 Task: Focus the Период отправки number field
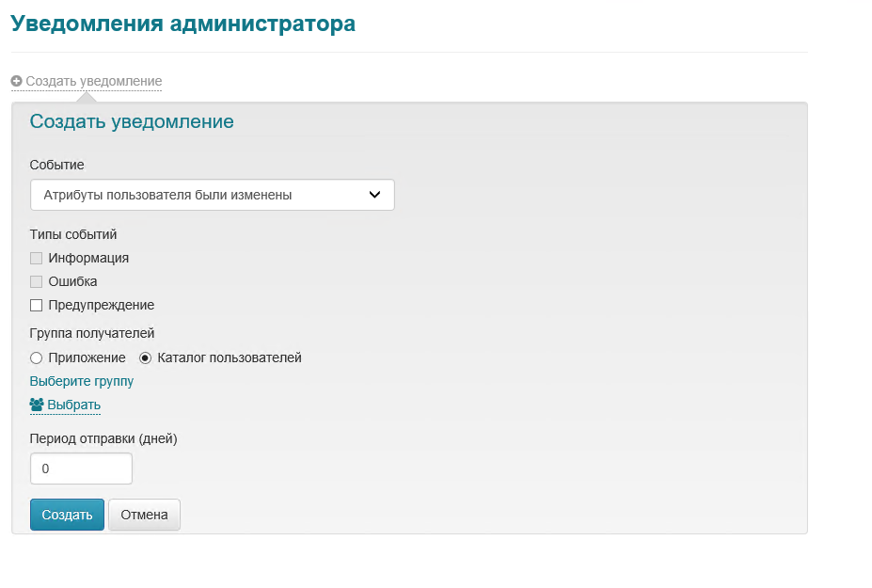pos(81,469)
